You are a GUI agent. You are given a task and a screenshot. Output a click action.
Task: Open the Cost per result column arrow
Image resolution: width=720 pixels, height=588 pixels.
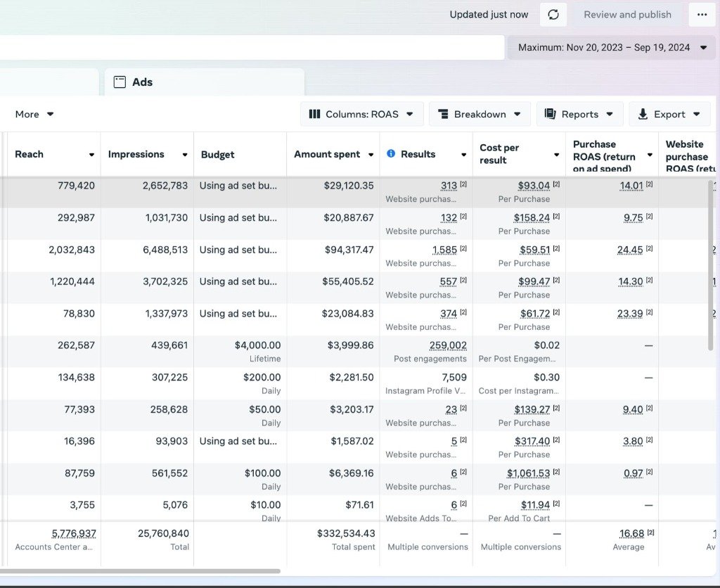pos(557,155)
